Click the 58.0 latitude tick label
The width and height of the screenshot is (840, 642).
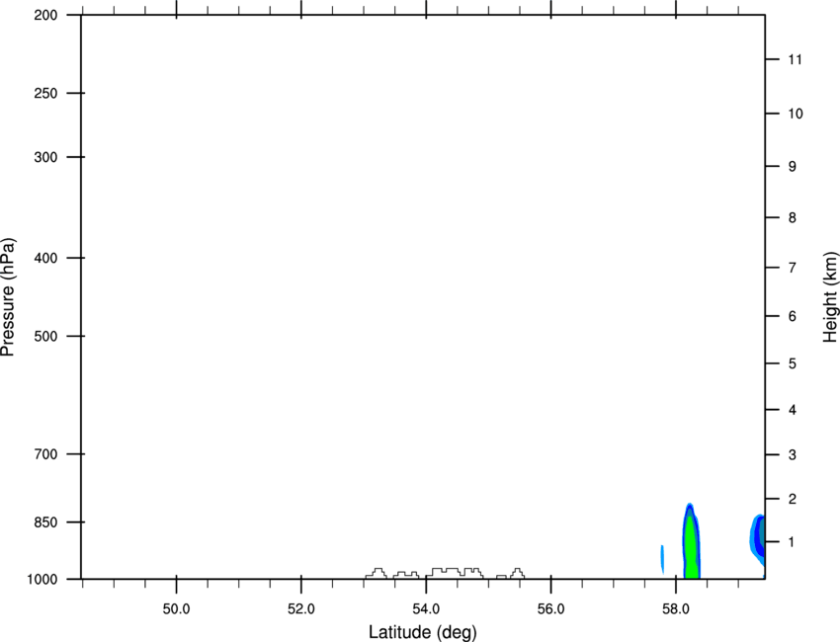point(676,609)
